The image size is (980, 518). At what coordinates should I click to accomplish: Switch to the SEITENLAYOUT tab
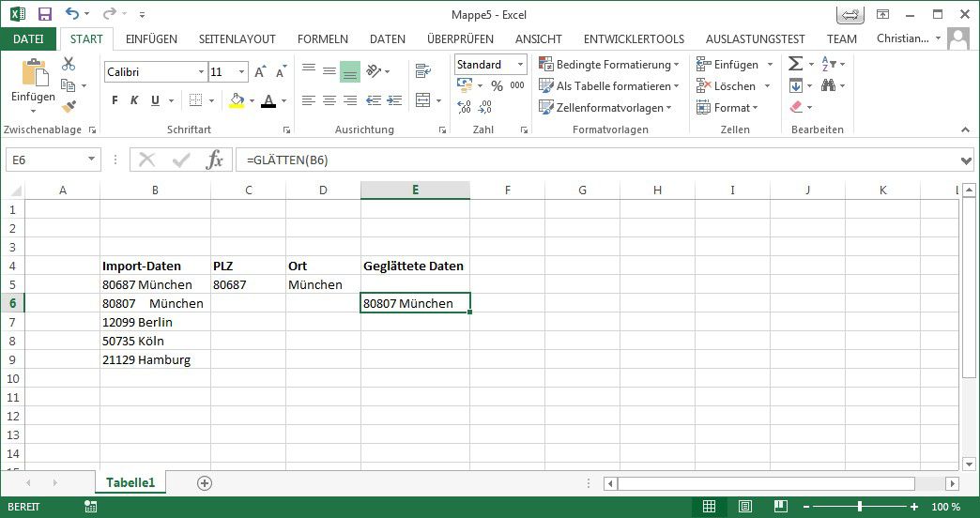tap(237, 38)
